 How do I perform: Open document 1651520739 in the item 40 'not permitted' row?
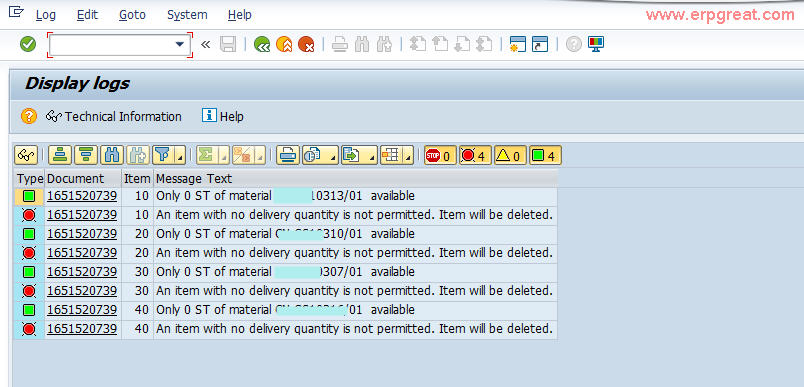pos(82,328)
